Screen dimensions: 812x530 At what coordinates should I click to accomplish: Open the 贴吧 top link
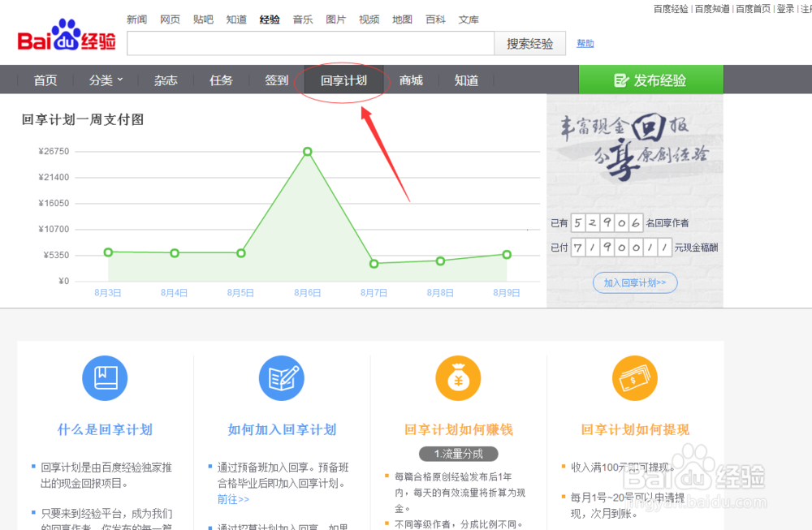point(203,19)
